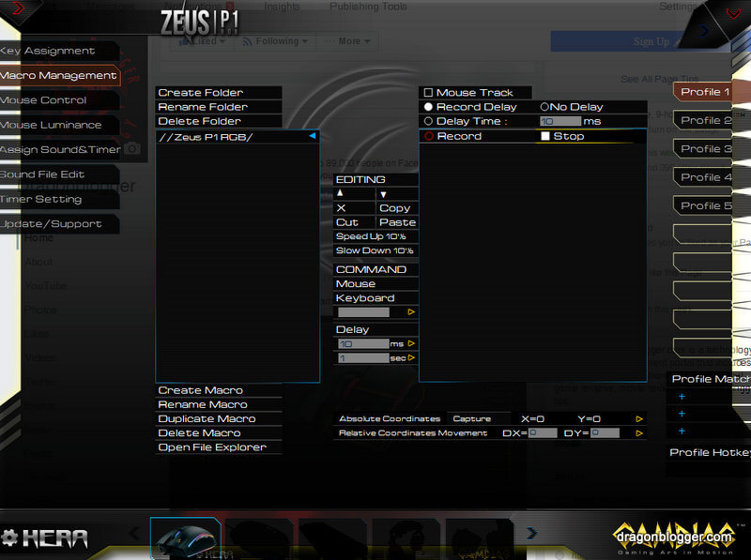
Task: Insert the ms delay with the yellow arrow
Action: [x=411, y=343]
